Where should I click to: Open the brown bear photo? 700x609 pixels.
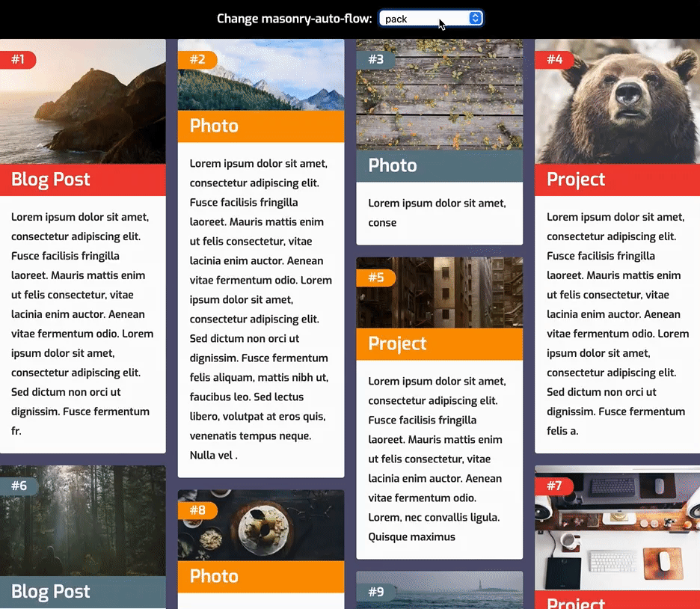click(x=618, y=101)
